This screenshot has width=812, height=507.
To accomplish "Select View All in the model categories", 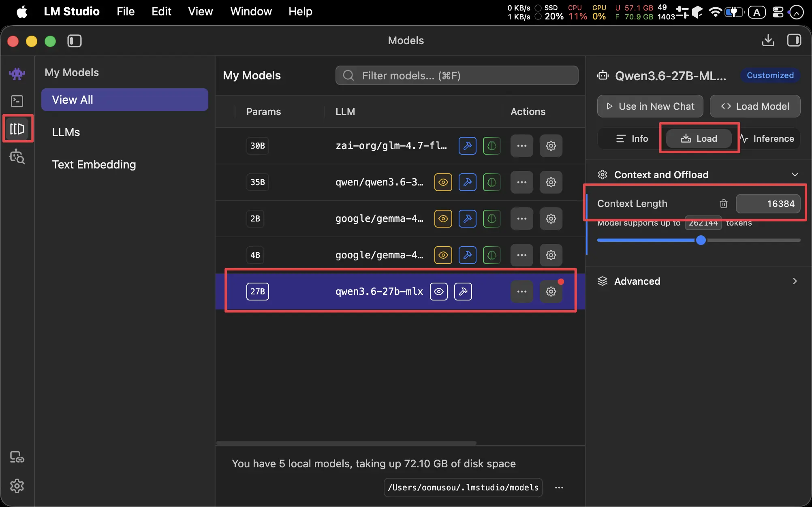I will 125,100.
